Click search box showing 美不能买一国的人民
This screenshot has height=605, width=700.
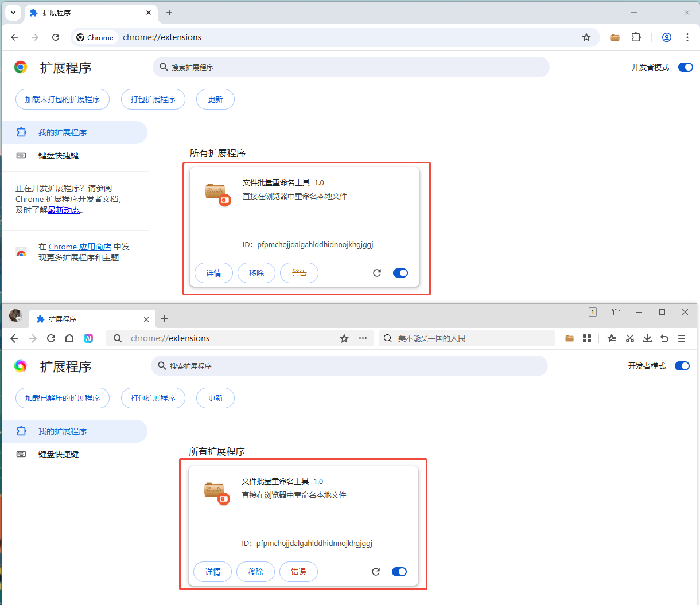click(x=467, y=338)
